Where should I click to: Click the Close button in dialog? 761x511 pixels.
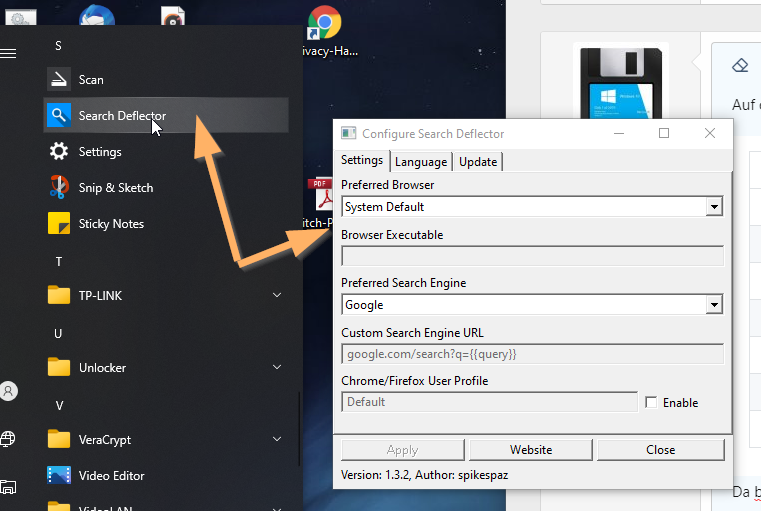(x=661, y=450)
